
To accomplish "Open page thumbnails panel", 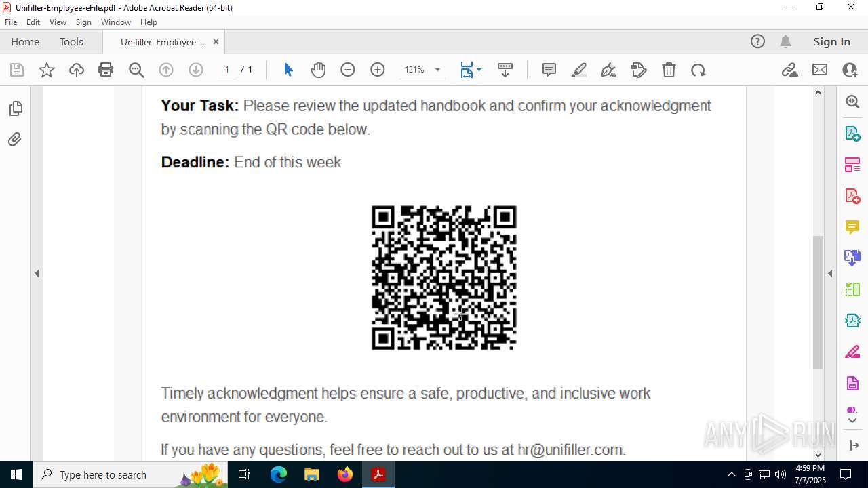I will coord(15,108).
